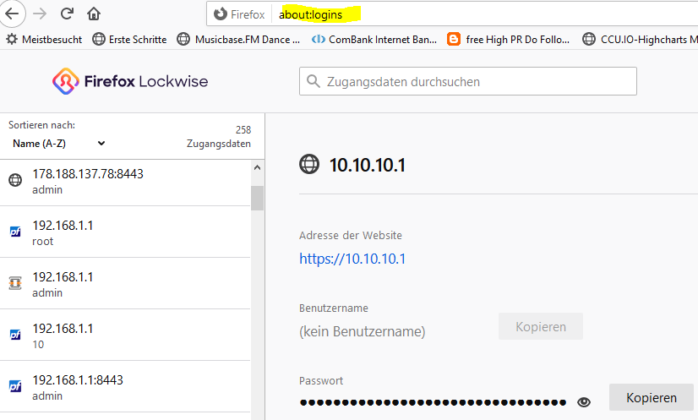Select the 192.168.1.1 root login
The width and height of the screenshot is (698, 420).
pos(125,232)
